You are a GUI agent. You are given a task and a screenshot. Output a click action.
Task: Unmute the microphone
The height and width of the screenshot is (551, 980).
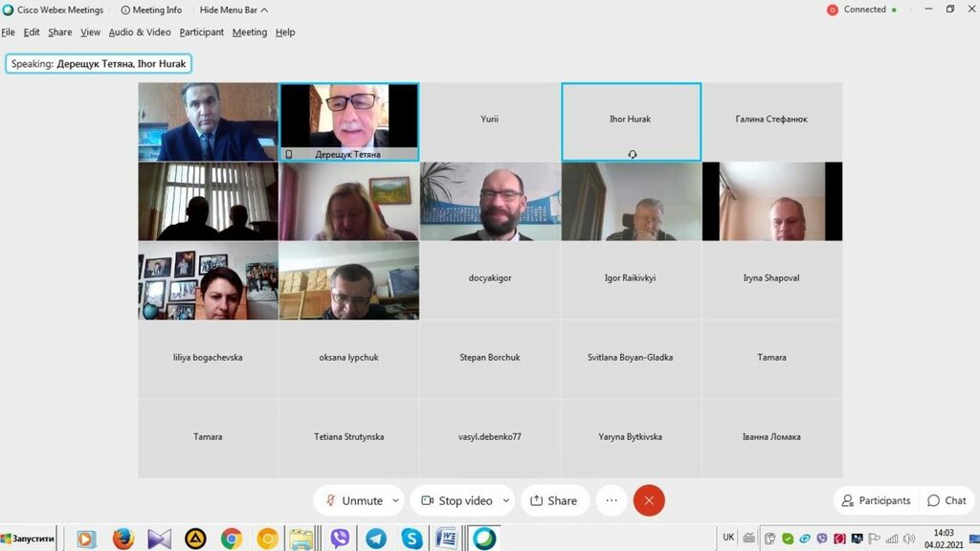[x=354, y=500]
